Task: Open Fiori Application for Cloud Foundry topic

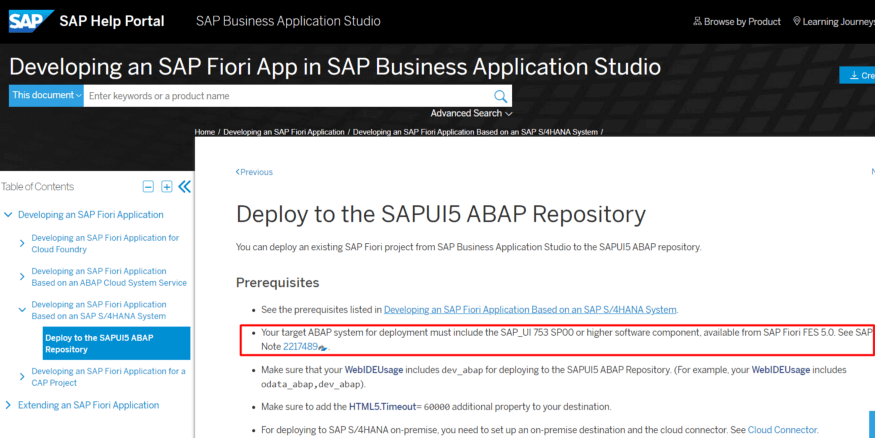Action: click(x=105, y=243)
